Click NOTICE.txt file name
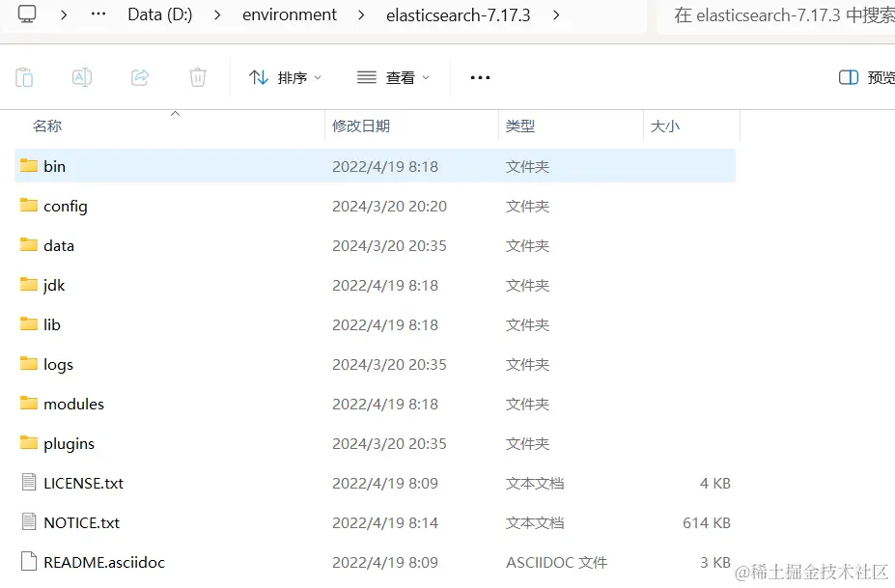This screenshot has width=895, height=588. tap(82, 522)
